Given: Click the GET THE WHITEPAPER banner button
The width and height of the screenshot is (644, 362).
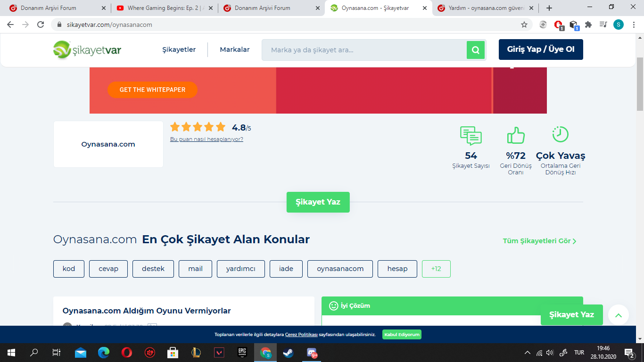Looking at the screenshot, I should 152,90.
